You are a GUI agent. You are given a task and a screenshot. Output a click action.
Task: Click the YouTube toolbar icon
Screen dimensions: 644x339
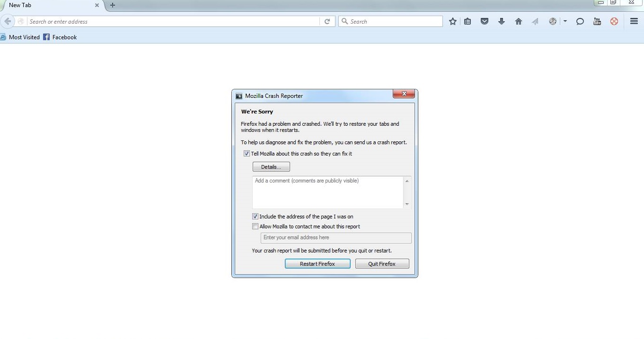pyautogui.click(x=597, y=21)
